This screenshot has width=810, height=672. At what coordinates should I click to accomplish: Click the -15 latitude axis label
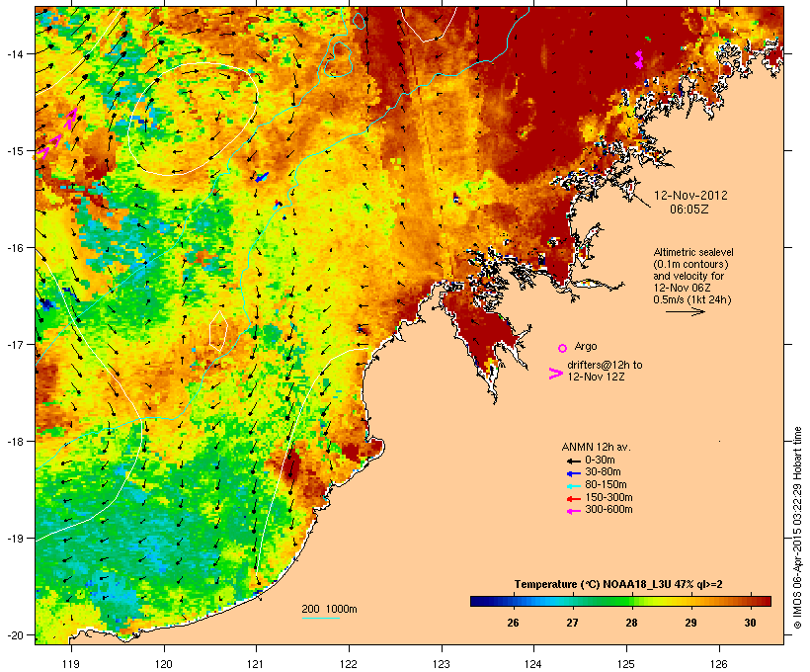click(x=14, y=151)
